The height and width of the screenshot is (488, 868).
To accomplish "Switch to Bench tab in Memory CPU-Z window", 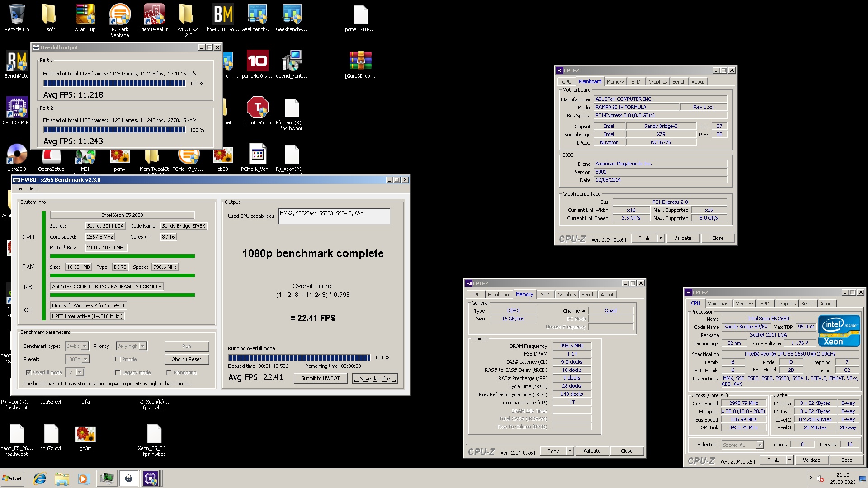I will pyautogui.click(x=588, y=295).
